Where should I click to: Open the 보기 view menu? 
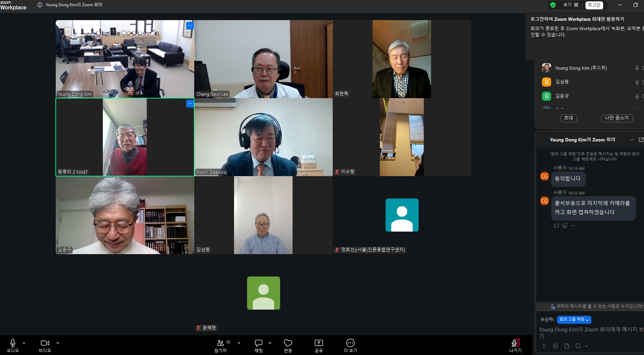[571, 5]
